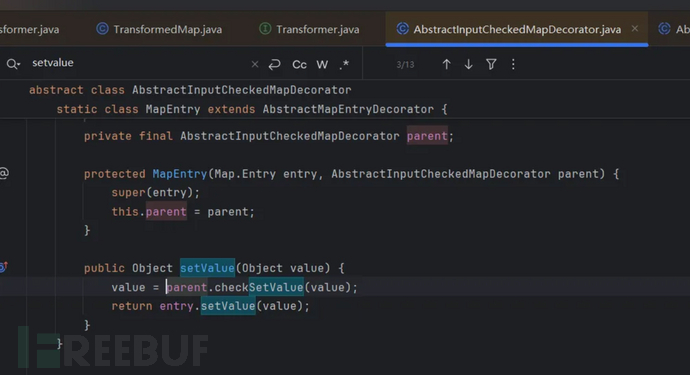
Task: Go to next search occurrence arrow
Action: [469, 64]
